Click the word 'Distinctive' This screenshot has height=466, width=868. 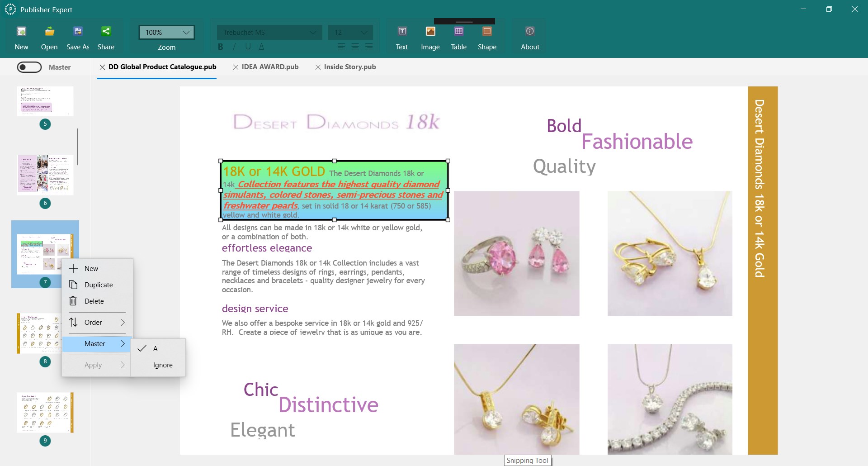coord(328,405)
